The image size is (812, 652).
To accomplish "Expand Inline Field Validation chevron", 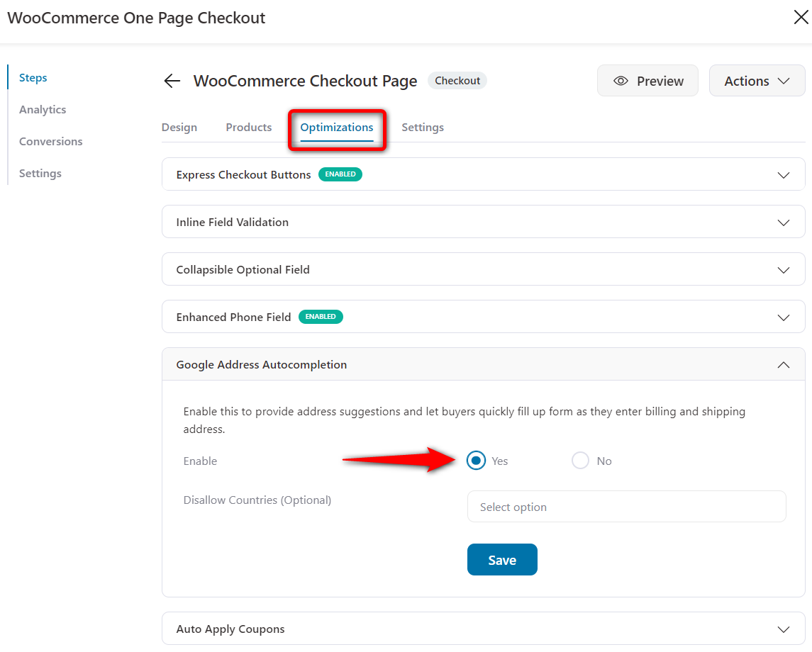I will coord(784,223).
